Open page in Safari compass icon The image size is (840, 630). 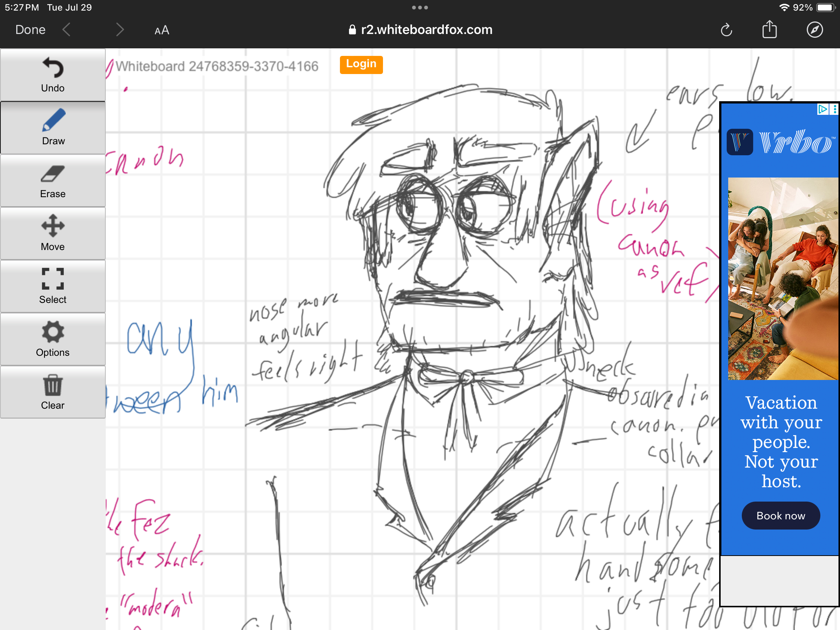click(815, 29)
